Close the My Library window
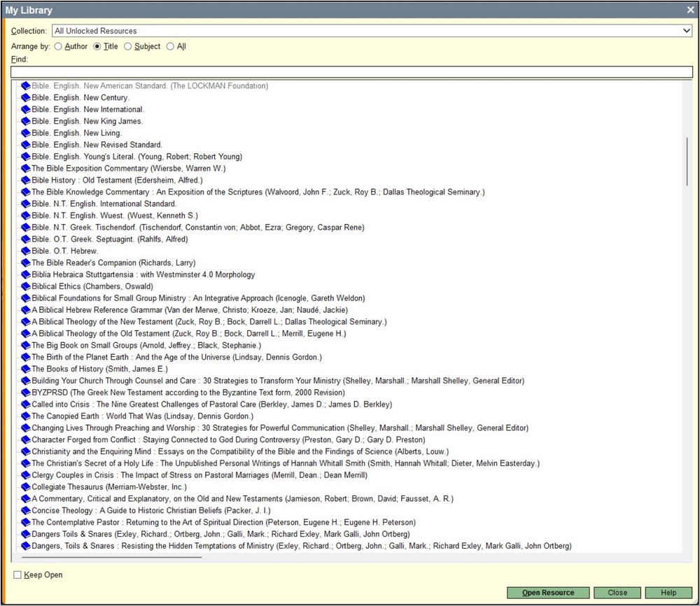 tap(690, 10)
